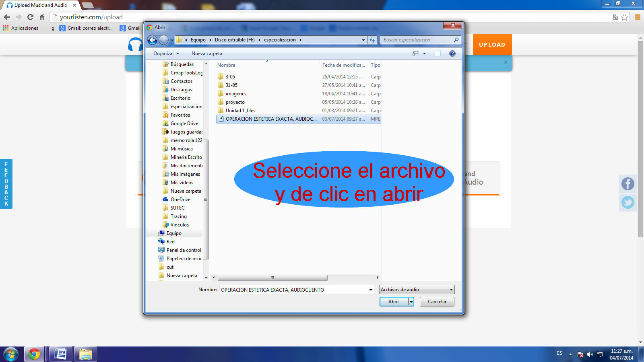
Task: Click the Facebook share icon
Action: coord(627,184)
